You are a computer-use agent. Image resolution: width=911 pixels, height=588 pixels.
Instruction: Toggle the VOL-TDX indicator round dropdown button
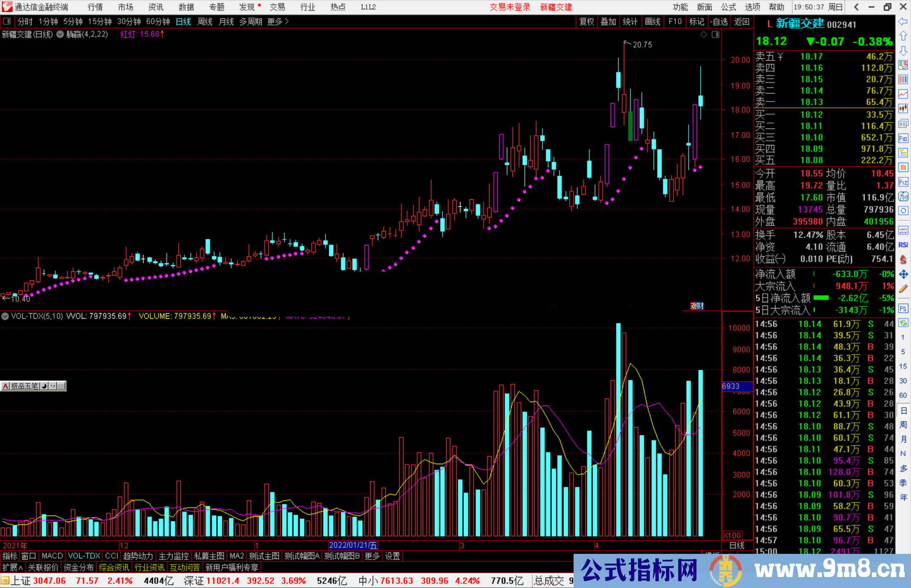[x=5, y=316]
